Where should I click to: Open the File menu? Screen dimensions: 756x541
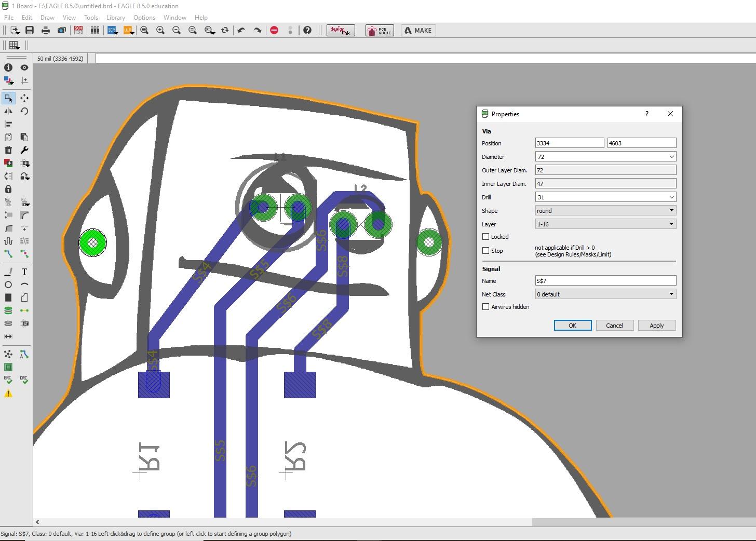[x=9, y=18]
